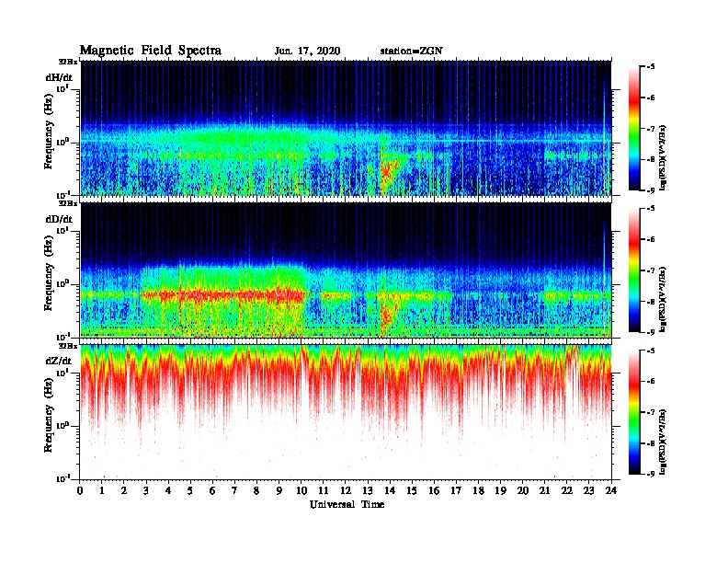
Task: Click inside the dD/dt spectrogram plot
Action: 346,270
